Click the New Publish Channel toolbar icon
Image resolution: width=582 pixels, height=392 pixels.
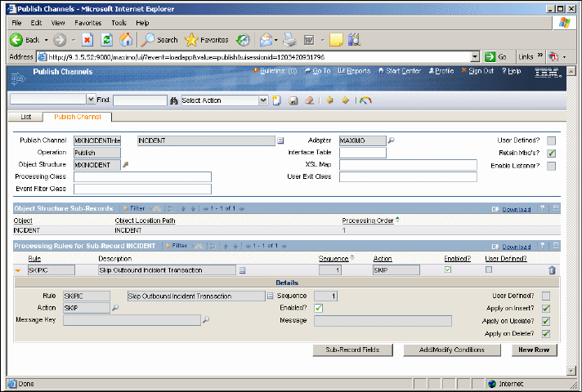278,100
